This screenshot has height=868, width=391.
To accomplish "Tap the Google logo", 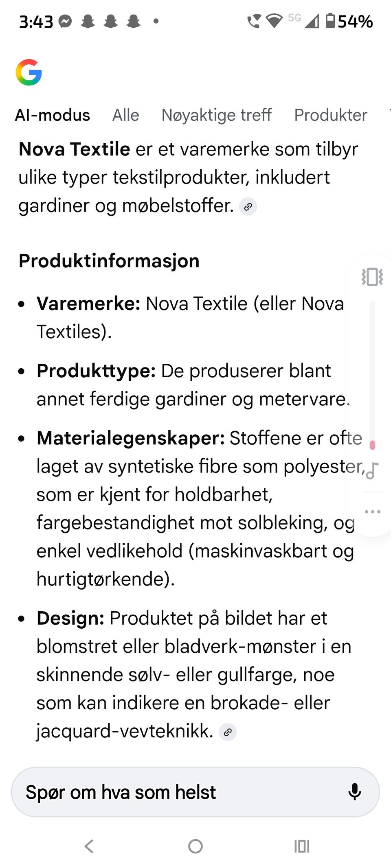I will coord(29,72).
